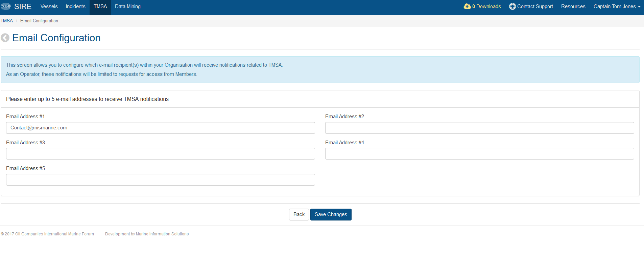Viewport: 644px width, 253px height.
Task: Focus the Email Address #3 field
Action: (x=161, y=154)
